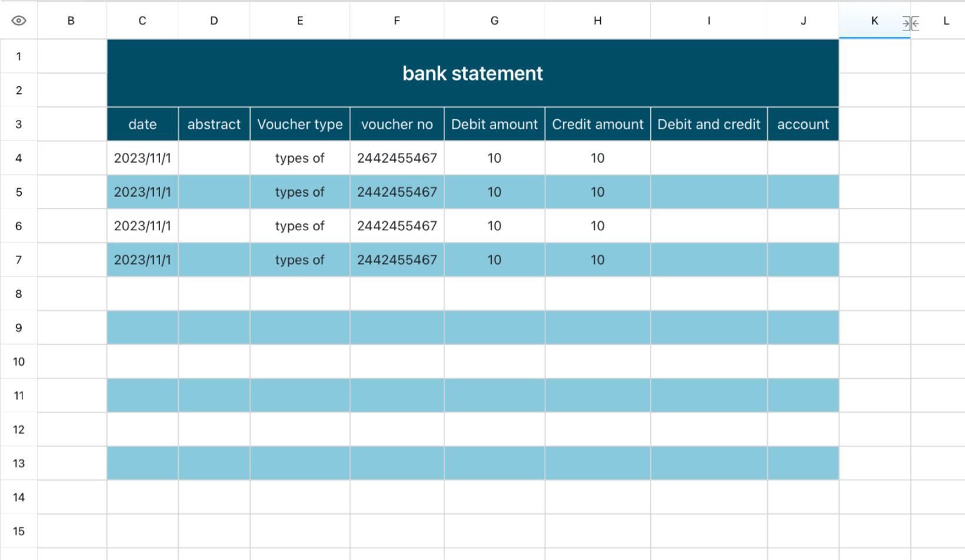Screen dimensions: 965x560
Task: Click the 'abstract' header cell
Action: coord(214,124)
